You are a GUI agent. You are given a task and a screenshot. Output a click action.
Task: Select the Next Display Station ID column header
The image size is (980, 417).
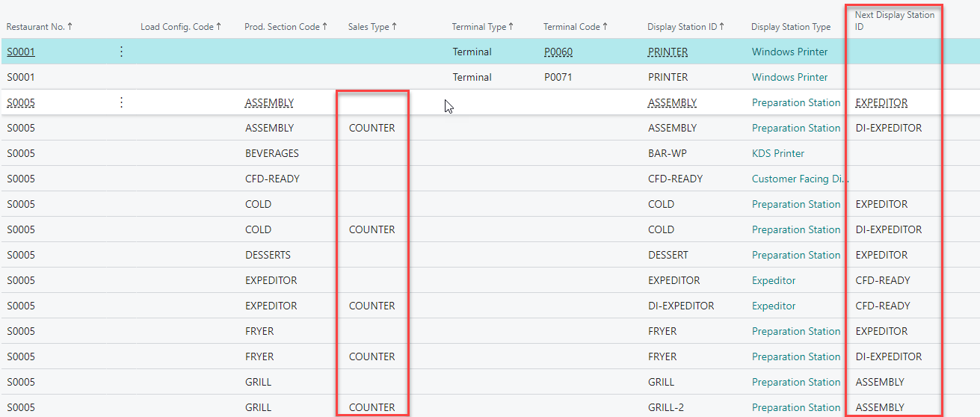coord(894,21)
